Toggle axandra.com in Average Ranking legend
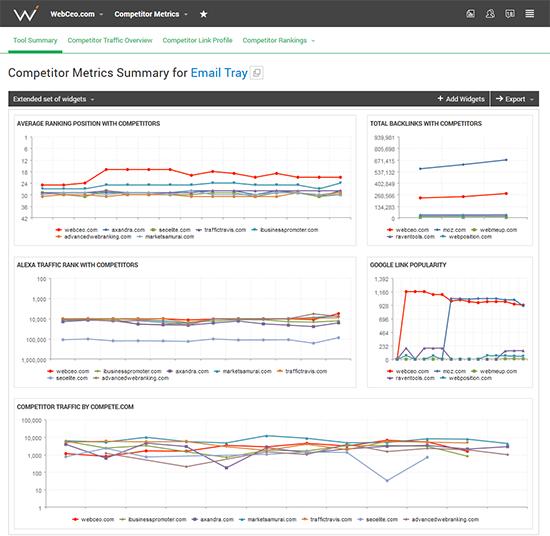The image size is (550, 536). (124, 230)
